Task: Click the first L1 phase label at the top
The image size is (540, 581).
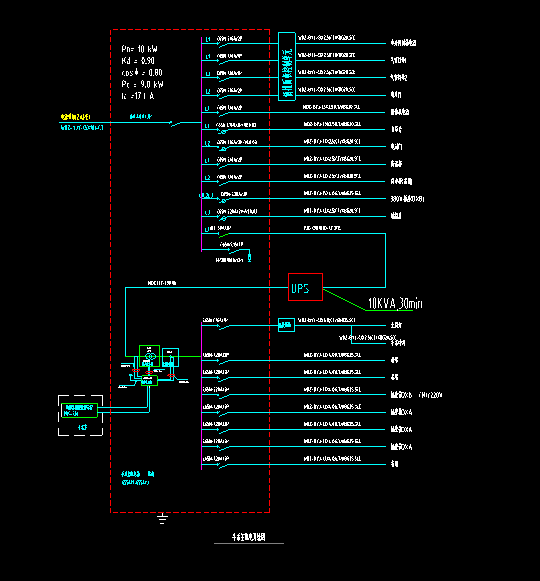Action: 208,39
